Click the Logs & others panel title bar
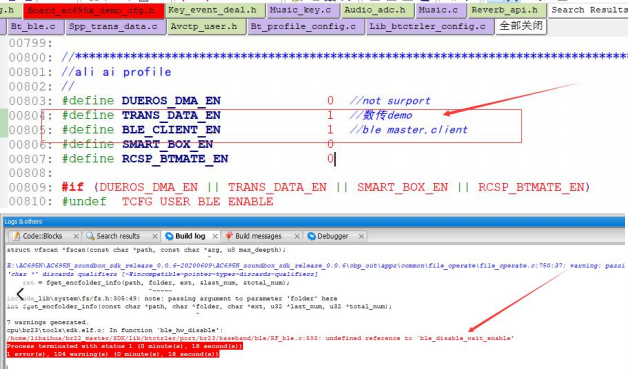Image resolution: width=628 pixels, height=369 pixels. click(x=314, y=222)
